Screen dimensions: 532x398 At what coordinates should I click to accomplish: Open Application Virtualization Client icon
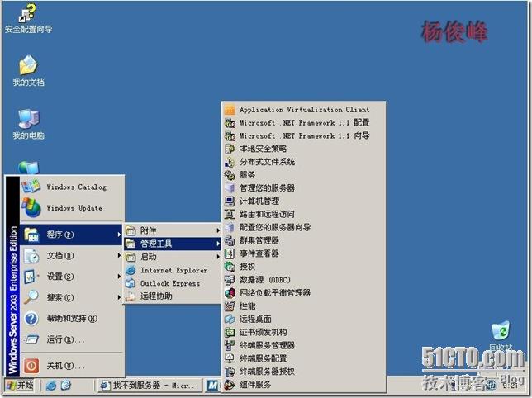click(230, 110)
